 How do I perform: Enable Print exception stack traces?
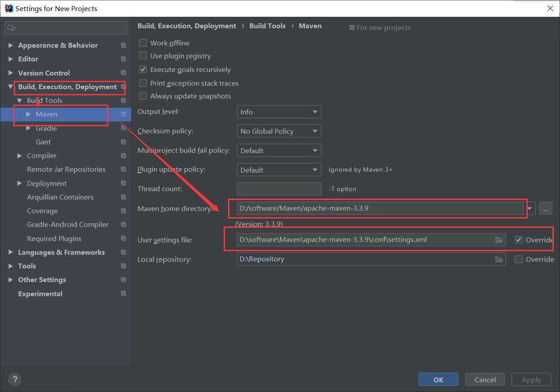point(143,83)
